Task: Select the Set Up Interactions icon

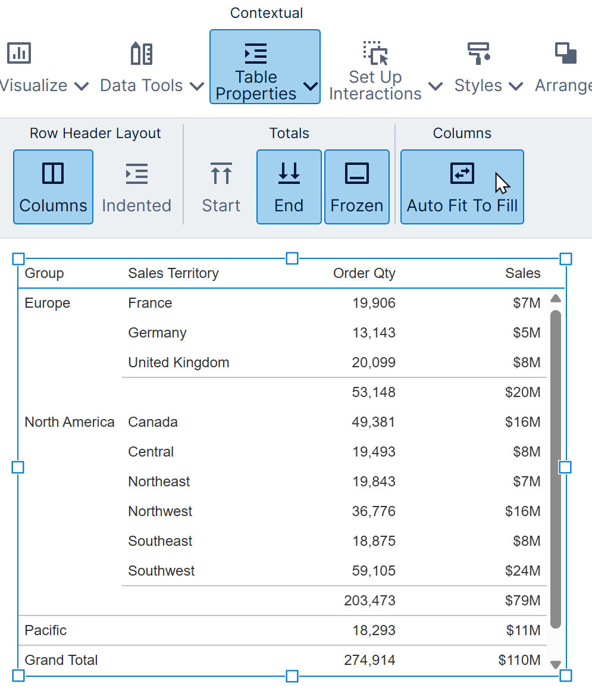Action: click(x=374, y=53)
